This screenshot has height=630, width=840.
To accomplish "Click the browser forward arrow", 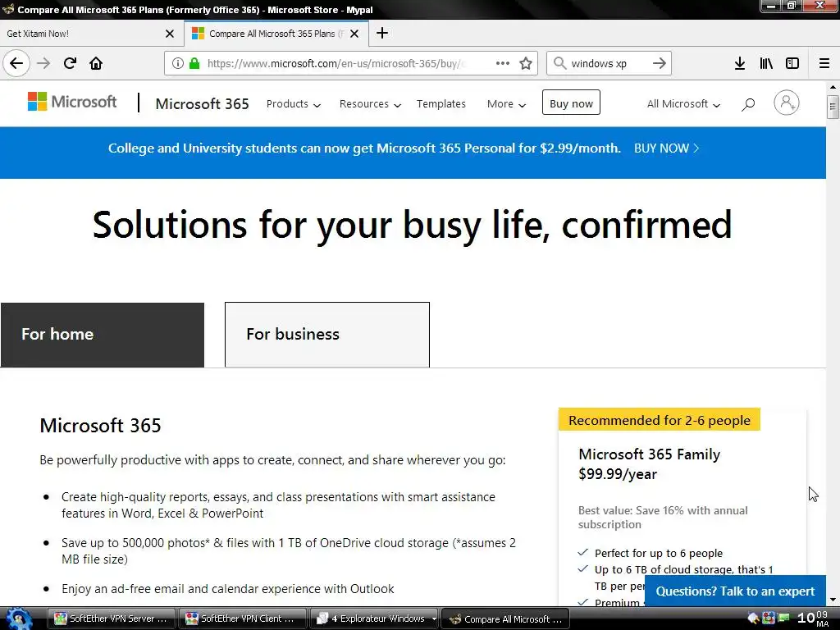I will pos(43,63).
